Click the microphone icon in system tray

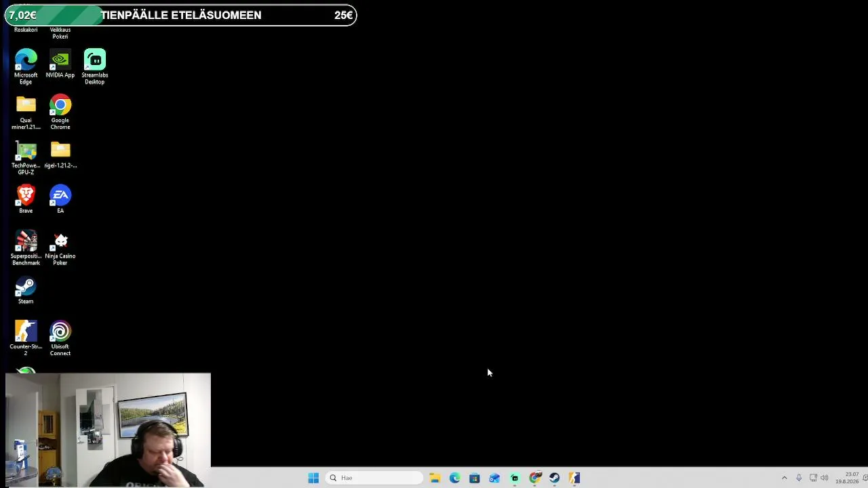pos(799,478)
